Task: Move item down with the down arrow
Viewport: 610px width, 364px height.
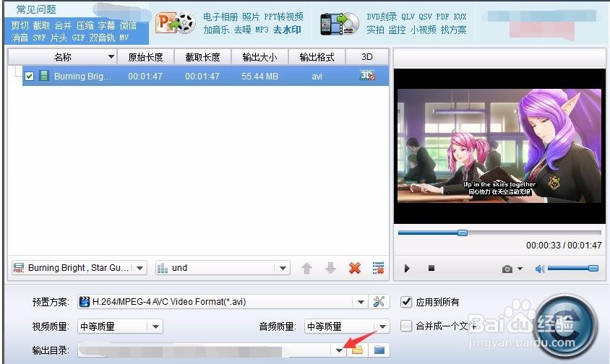Action: click(331, 268)
